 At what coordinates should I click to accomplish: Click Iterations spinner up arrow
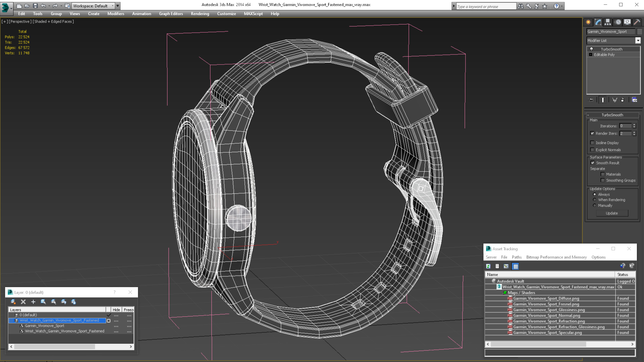coord(634,125)
